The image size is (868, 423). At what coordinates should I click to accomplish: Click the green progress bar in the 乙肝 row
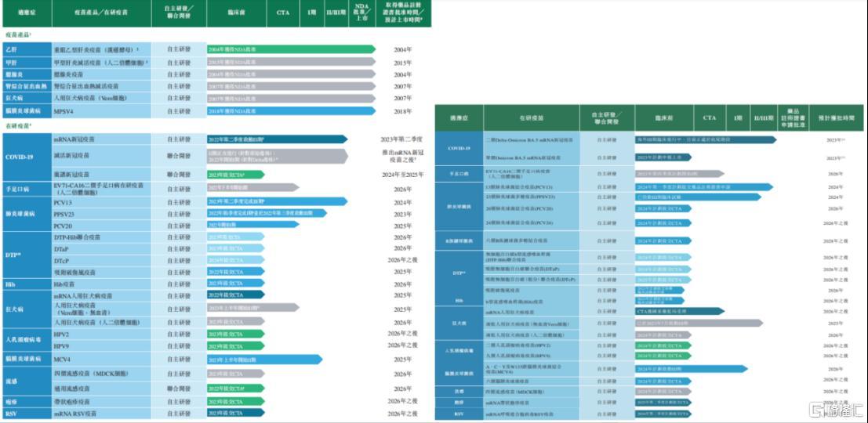[x=290, y=49]
